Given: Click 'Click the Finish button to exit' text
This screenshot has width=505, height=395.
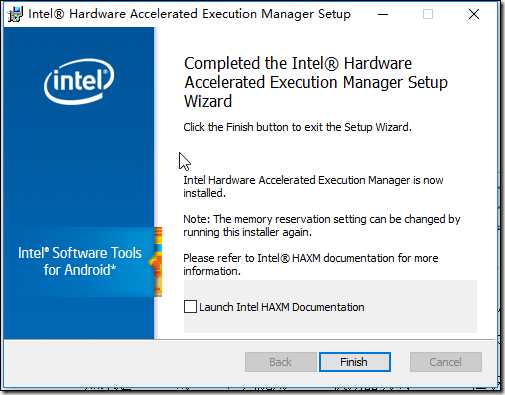Looking at the screenshot, I should (x=297, y=127).
